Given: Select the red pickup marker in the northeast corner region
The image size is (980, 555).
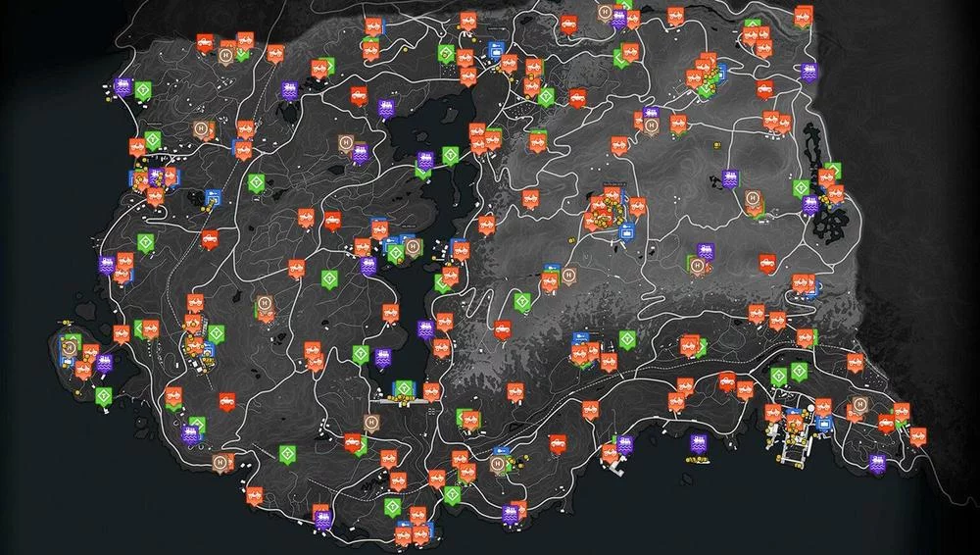Looking at the screenshot, I should 765,89.
